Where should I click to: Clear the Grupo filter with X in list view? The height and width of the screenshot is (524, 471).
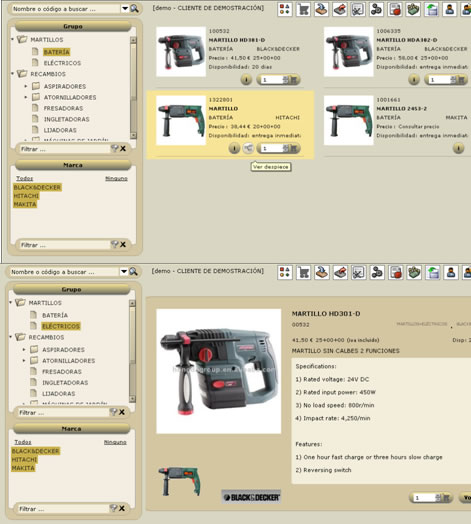point(123,149)
